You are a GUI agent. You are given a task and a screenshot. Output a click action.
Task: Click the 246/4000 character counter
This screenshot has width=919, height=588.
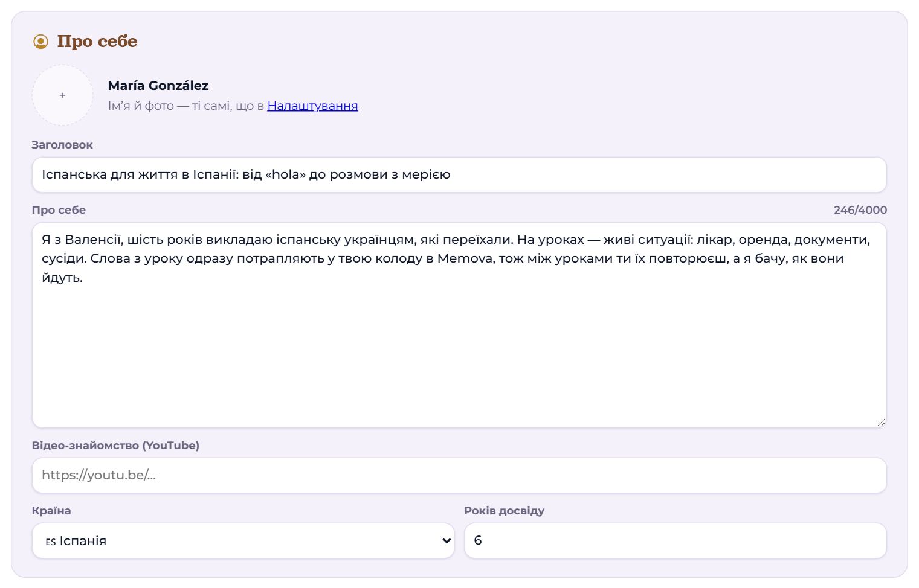tap(860, 210)
